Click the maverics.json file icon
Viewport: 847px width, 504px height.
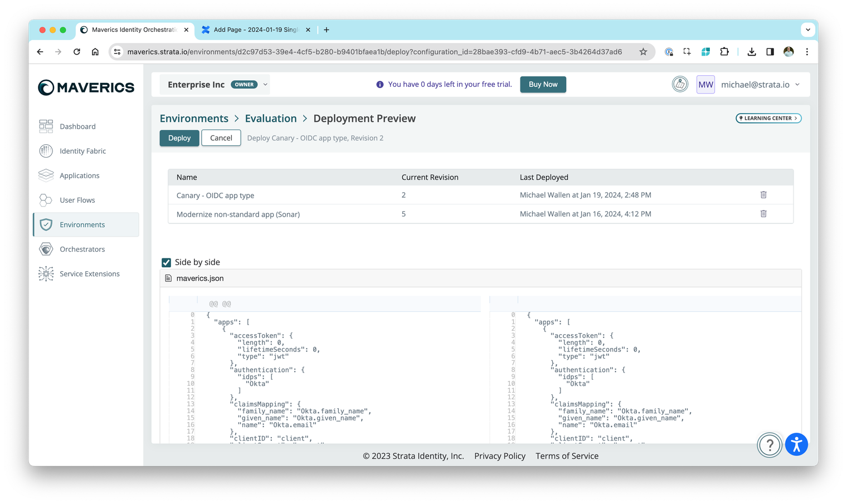(168, 278)
